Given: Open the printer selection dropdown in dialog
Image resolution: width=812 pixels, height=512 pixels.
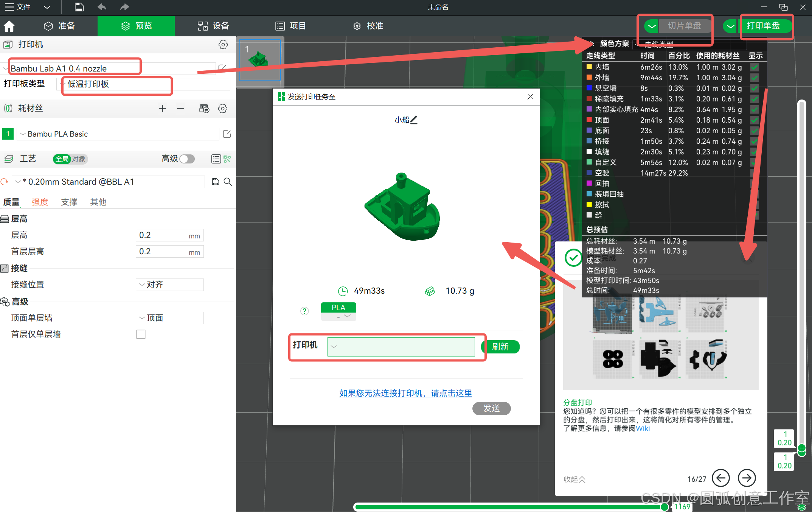Looking at the screenshot, I should [x=401, y=347].
